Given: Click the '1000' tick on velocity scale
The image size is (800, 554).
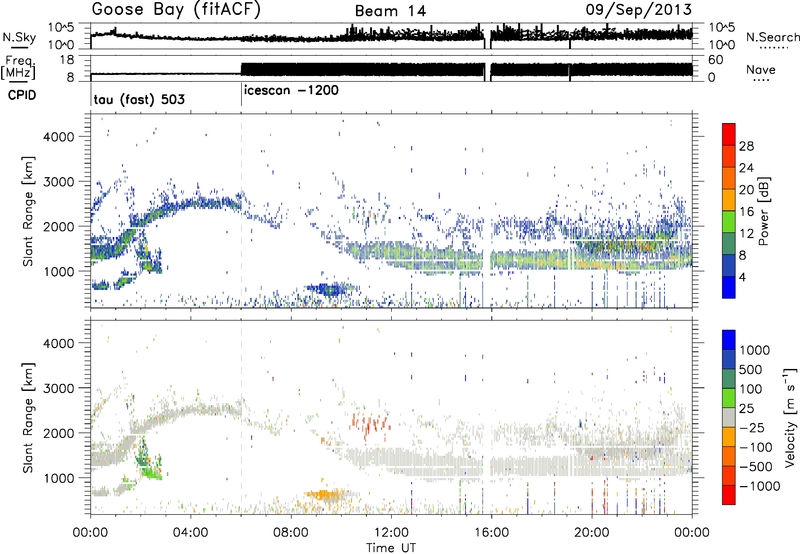Looking at the screenshot, I should coord(755,350).
